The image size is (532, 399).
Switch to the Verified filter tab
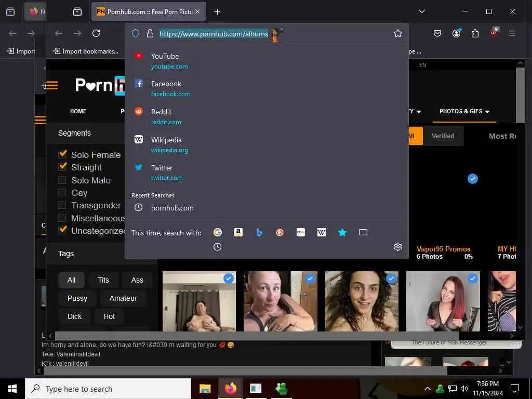click(443, 136)
